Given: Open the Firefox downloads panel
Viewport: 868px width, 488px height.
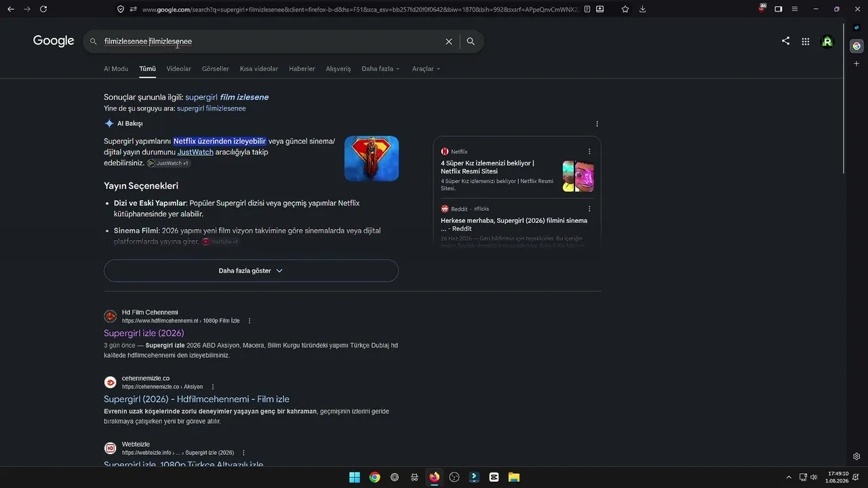Looking at the screenshot, I should [x=642, y=9].
